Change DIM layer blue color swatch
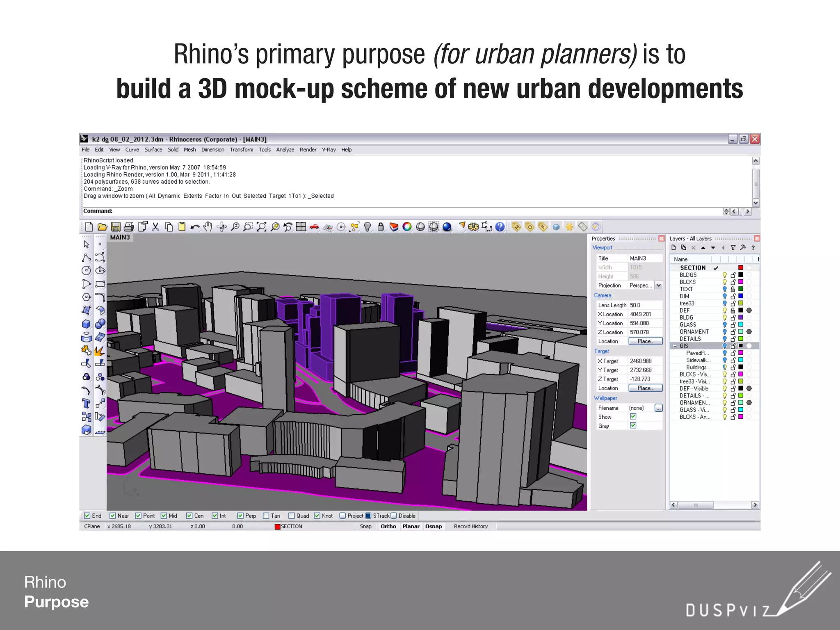Viewport: 840px width, 630px height. [741, 296]
